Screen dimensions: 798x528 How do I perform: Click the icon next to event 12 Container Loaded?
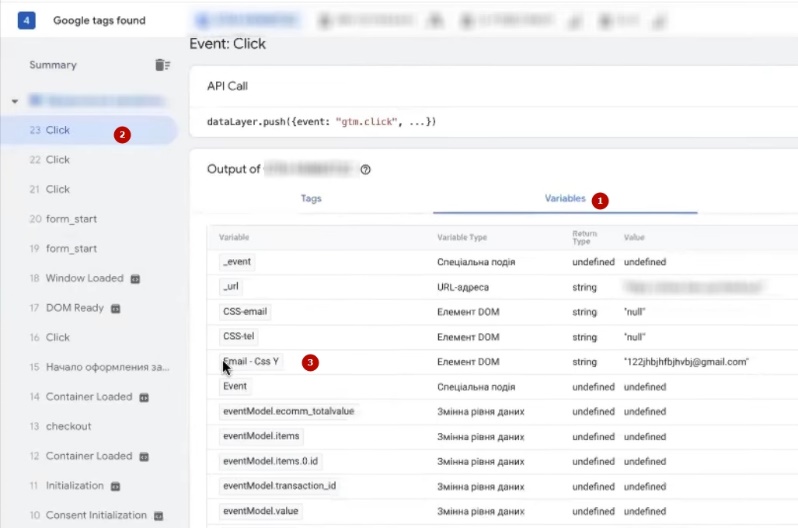coord(143,456)
